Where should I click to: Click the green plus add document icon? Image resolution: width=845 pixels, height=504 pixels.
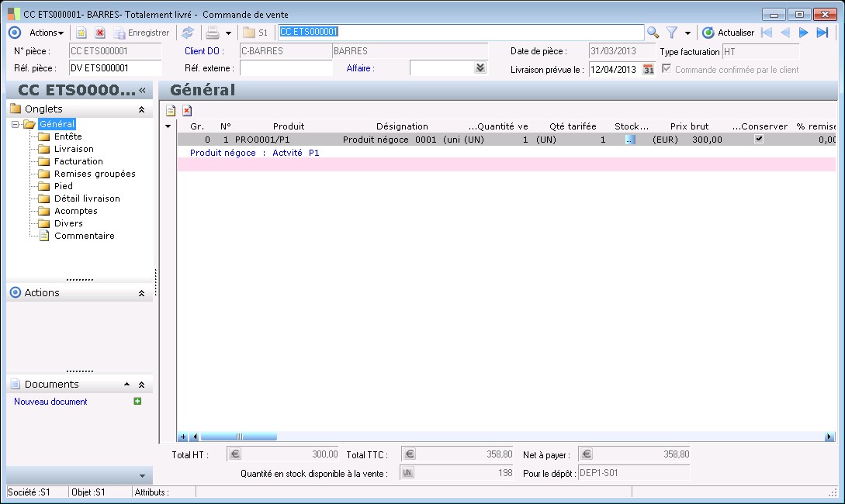tap(137, 401)
